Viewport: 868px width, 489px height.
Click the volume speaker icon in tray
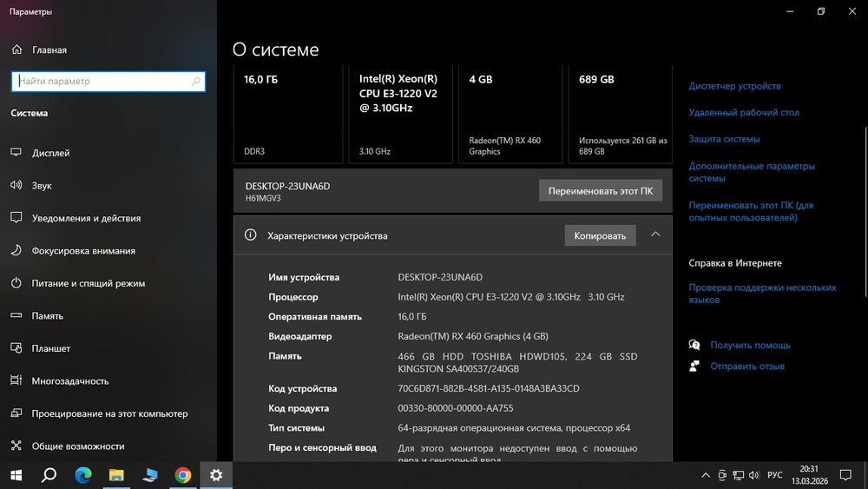754,475
